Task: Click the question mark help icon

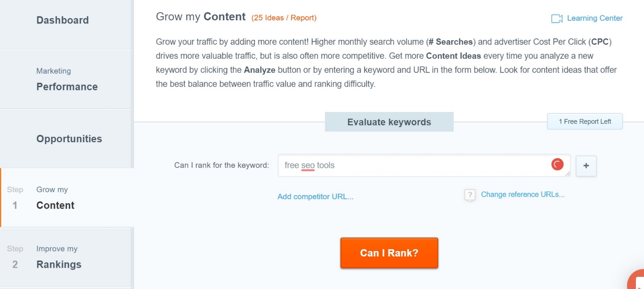Action: [470, 195]
